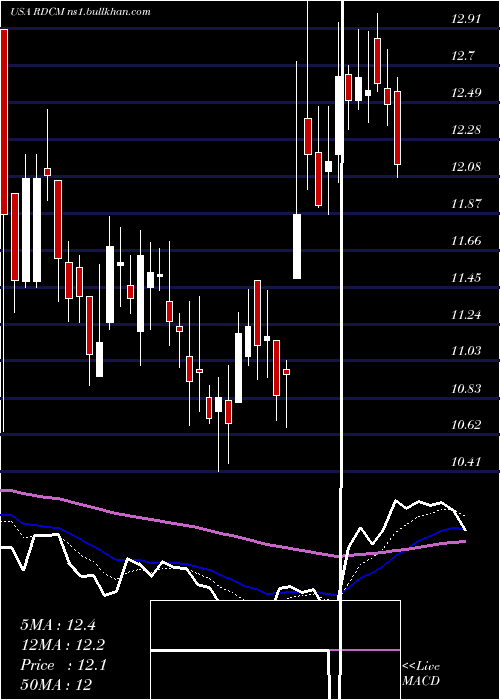This screenshot has width=500, height=700.
Task: Click the 11.24 price axis label
Action: click(x=466, y=315)
